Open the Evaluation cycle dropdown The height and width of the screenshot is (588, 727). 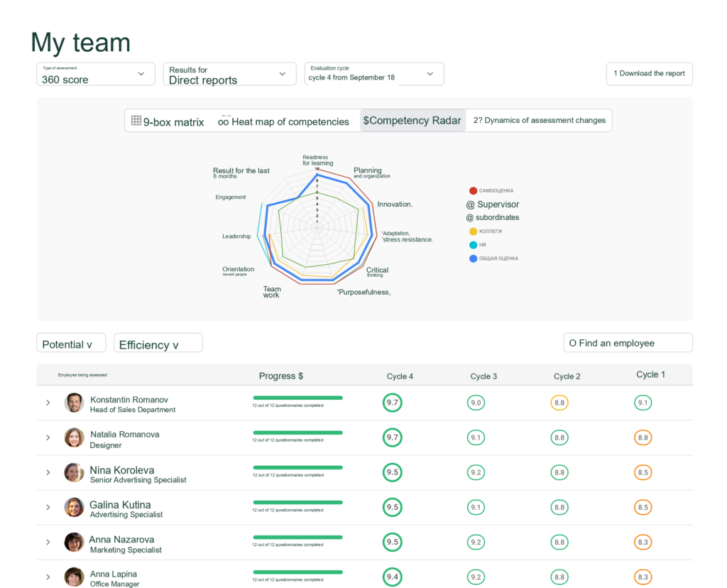point(373,74)
